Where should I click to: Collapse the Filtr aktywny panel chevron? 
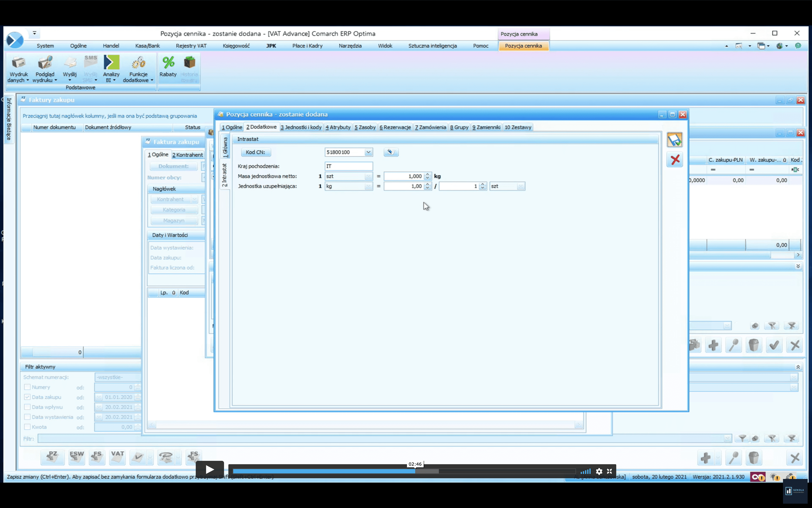(x=798, y=367)
